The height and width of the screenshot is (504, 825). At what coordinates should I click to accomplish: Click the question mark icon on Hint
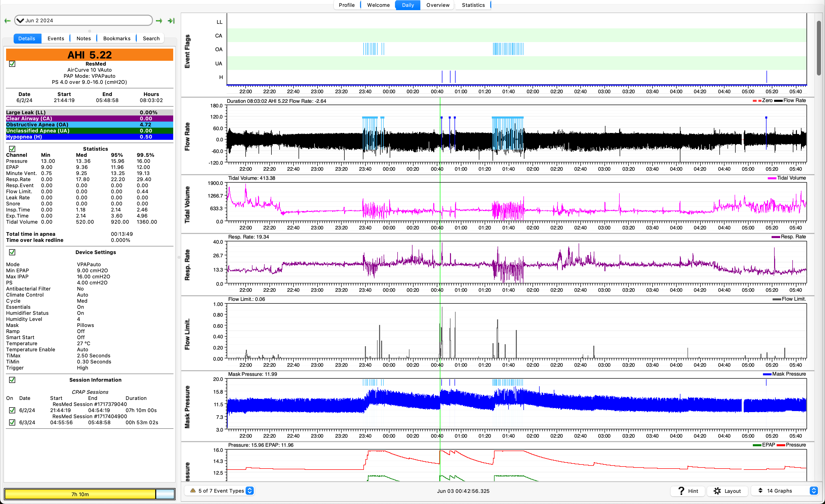[x=681, y=491]
